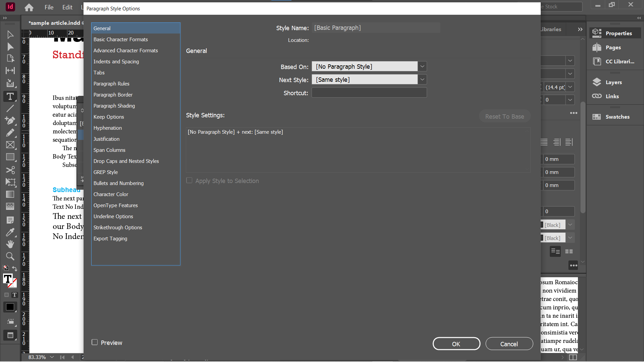644x362 pixels.
Task: Select the Eyedropper tool
Action: (x=10, y=232)
